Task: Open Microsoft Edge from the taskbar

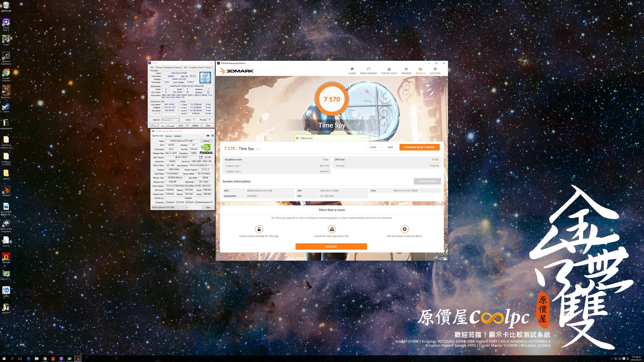Action: coord(29,358)
